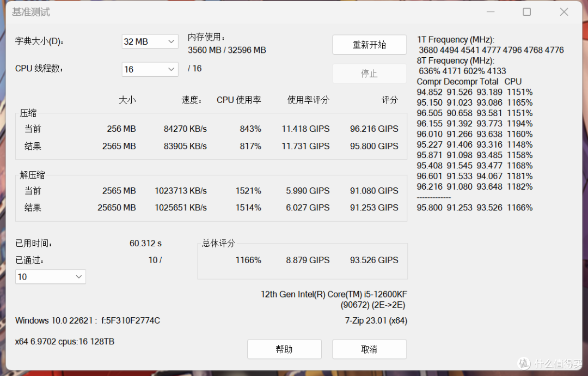The image size is (588, 376).
Task: Click the log row starting with 94.852
Action: 475,92
